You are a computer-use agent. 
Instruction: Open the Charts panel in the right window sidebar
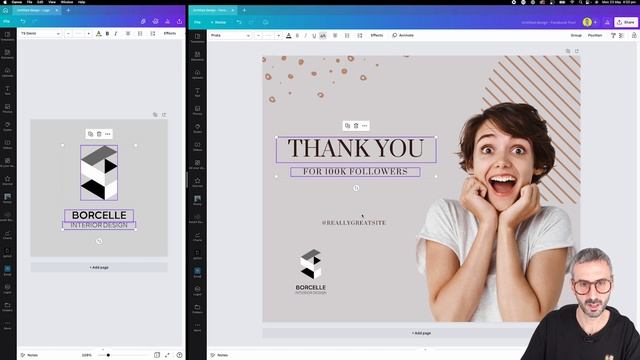click(x=197, y=237)
